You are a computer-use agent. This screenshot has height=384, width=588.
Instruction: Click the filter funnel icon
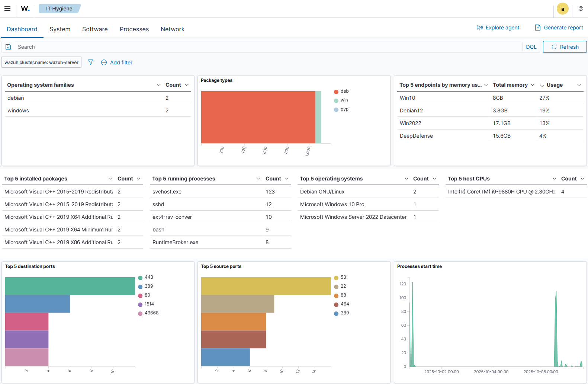(x=90, y=62)
